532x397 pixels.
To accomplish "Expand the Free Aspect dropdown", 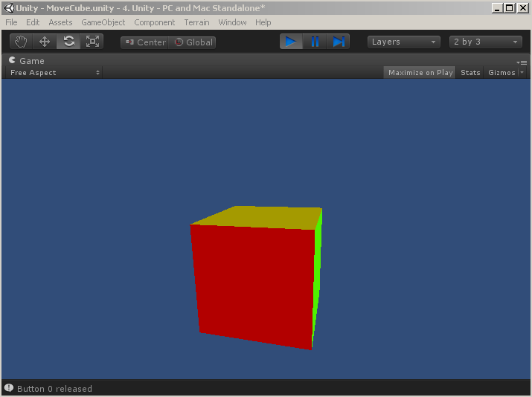I will tap(54, 72).
